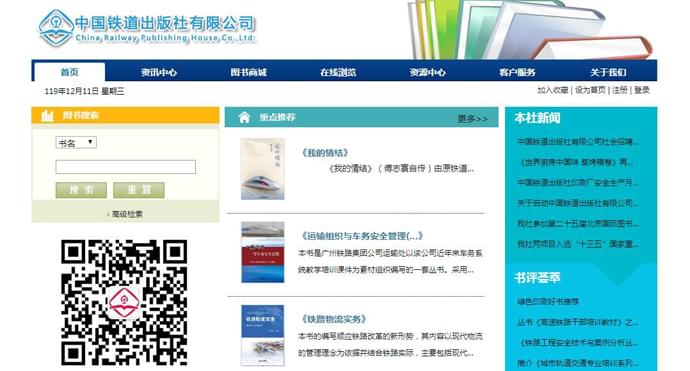Click the 本书是广州铁路集团公司 description text
The image size is (690, 371).
tap(390, 261)
